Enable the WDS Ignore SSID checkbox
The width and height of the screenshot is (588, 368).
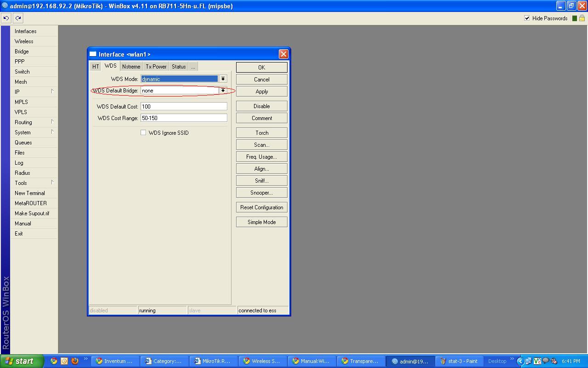pos(143,133)
